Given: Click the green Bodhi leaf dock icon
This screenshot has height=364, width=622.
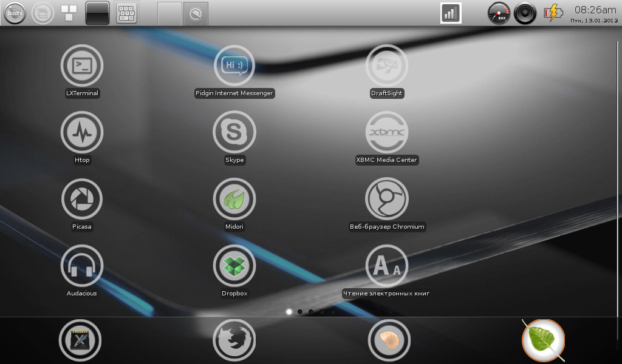Looking at the screenshot, I should [x=543, y=340].
